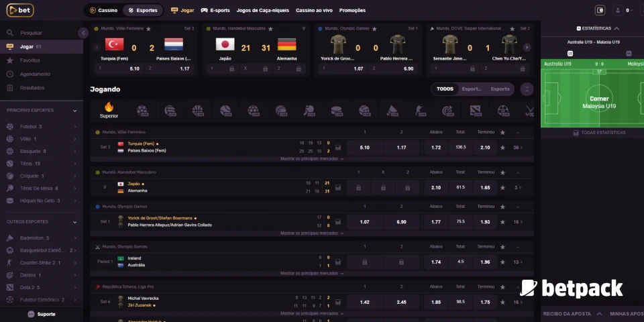The width and height of the screenshot is (644, 322).
Task: Open statistics icon for Japão vs Alemanha row
Action: tap(338, 187)
